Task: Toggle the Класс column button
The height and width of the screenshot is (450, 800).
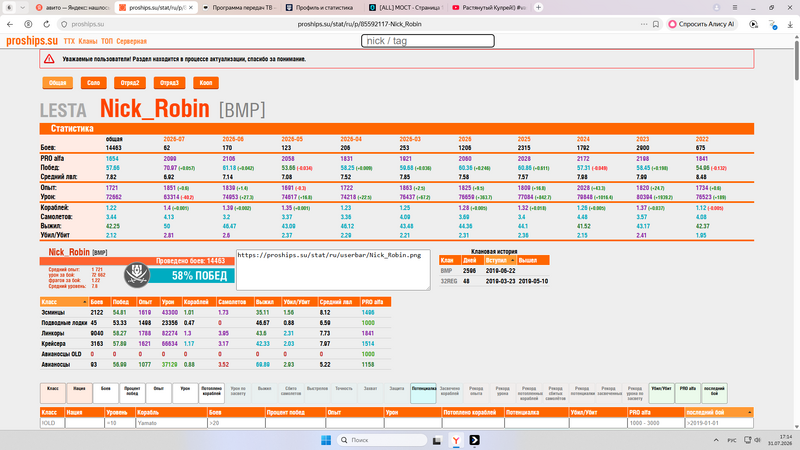Action: tap(53, 393)
